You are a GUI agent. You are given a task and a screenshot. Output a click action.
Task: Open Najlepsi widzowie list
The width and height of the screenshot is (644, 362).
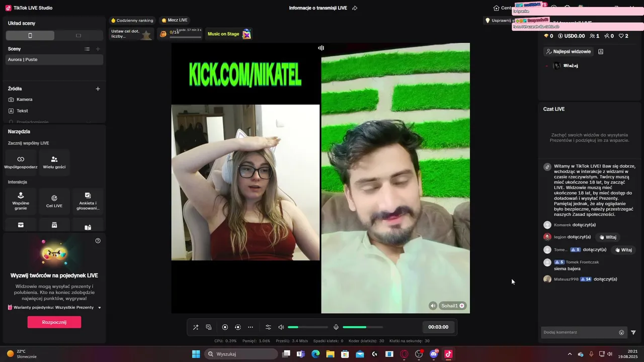click(x=569, y=51)
